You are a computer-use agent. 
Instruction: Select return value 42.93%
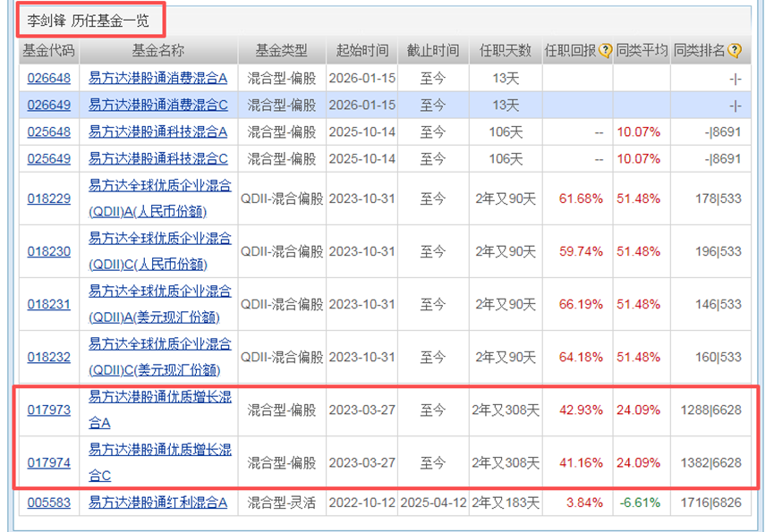pos(581,410)
